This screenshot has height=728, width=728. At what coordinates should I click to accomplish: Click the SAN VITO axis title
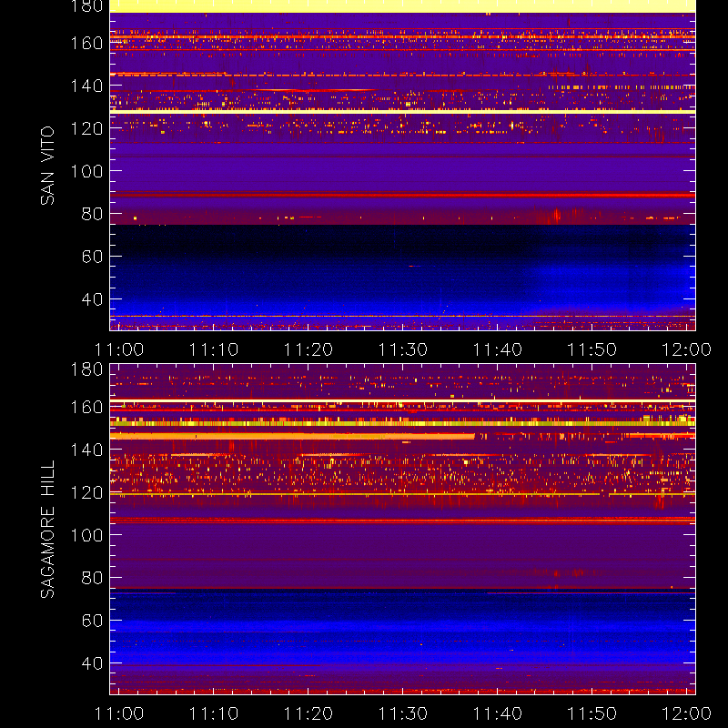click(x=47, y=166)
